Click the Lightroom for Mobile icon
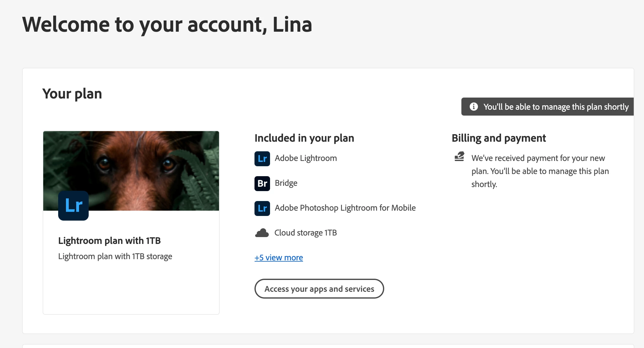 click(x=262, y=208)
